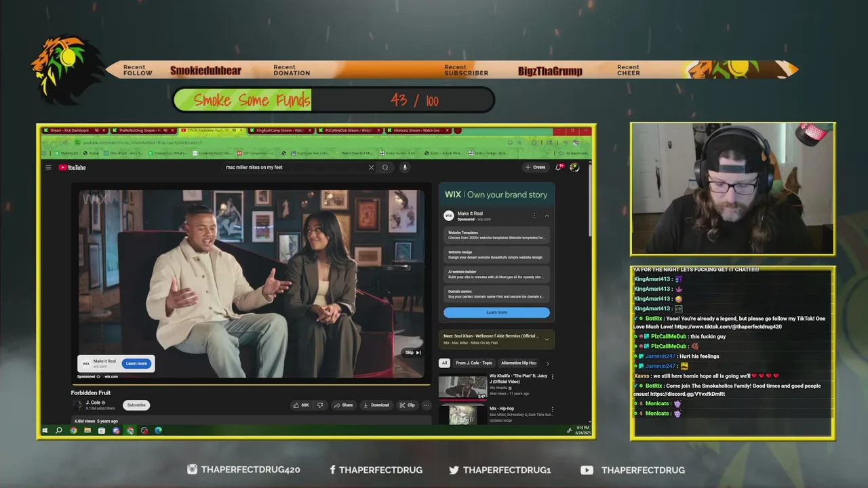Click the Forbidden Fruit video title
Viewport: 868px width, 488px height.
pyautogui.click(x=91, y=393)
